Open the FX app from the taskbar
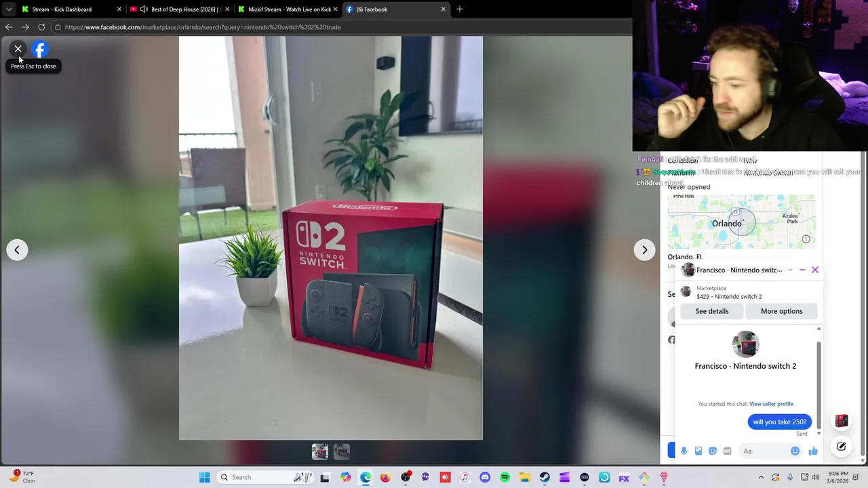The width and height of the screenshot is (868, 488). (624, 477)
